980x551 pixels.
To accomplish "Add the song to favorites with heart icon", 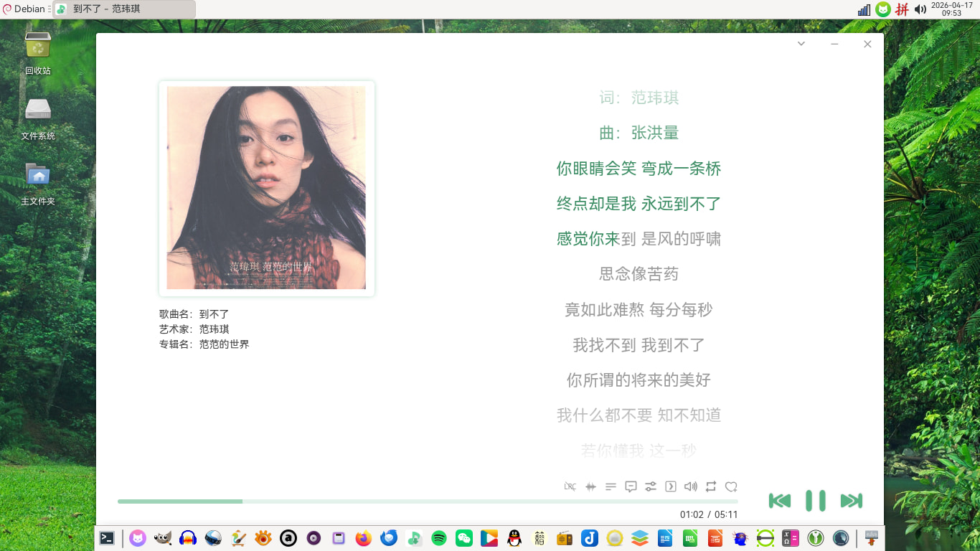I will pyautogui.click(x=731, y=486).
